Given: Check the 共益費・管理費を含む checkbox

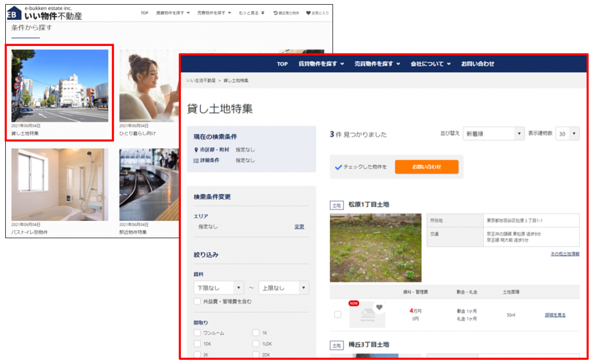Looking at the screenshot, I should [198, 301].
